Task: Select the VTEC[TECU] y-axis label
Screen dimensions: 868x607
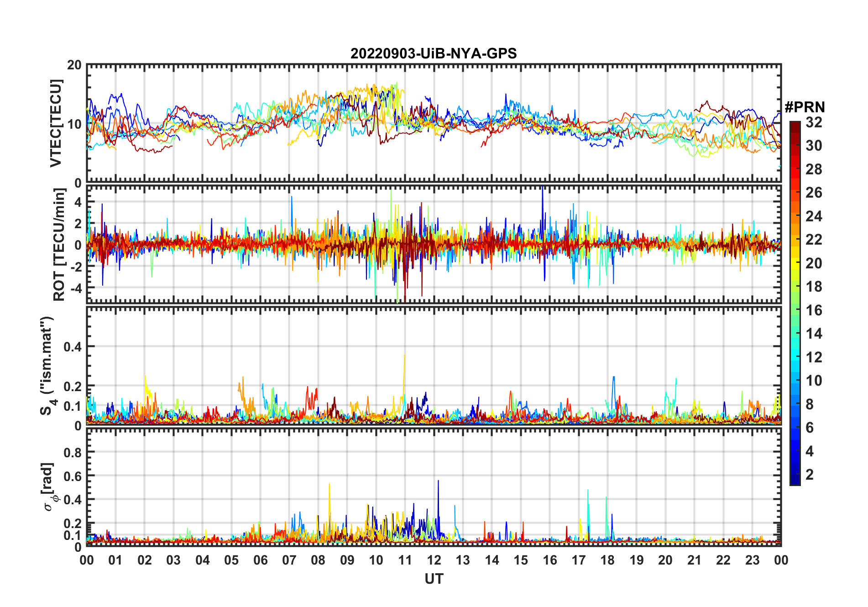Action: tap(56, 123)
